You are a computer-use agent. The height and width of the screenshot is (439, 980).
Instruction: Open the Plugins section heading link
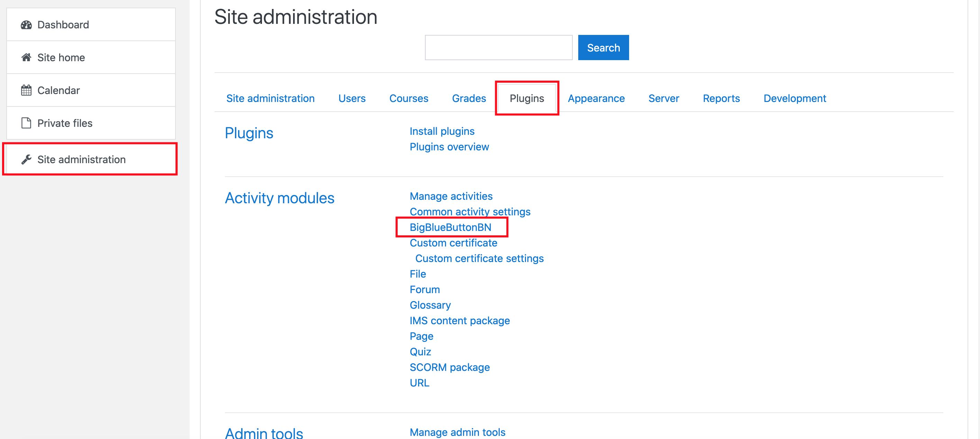click(249, 133)
